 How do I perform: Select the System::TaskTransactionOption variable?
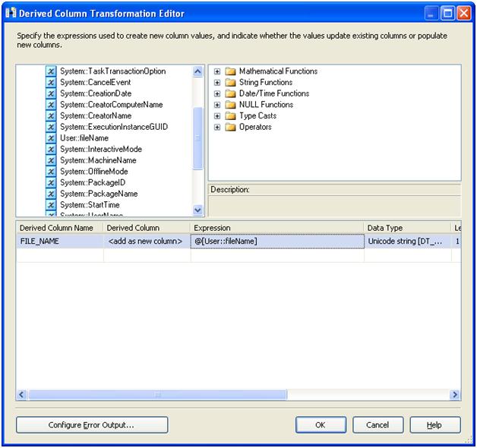point(113,71)
